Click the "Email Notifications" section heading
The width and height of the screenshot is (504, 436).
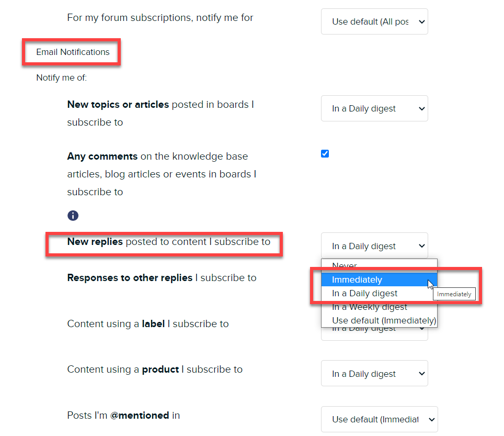72,52
